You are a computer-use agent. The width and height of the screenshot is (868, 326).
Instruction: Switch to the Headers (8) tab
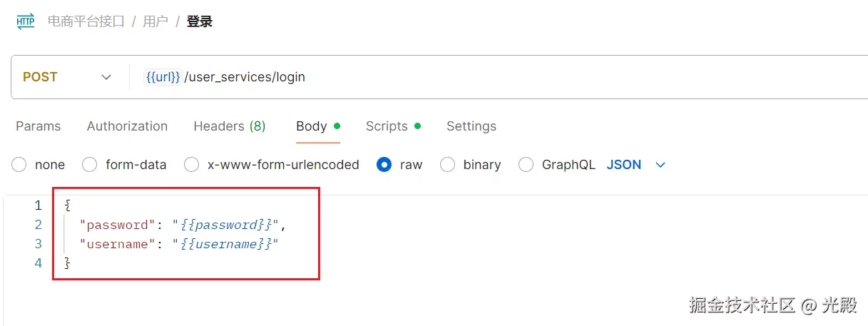click(230, 126)
